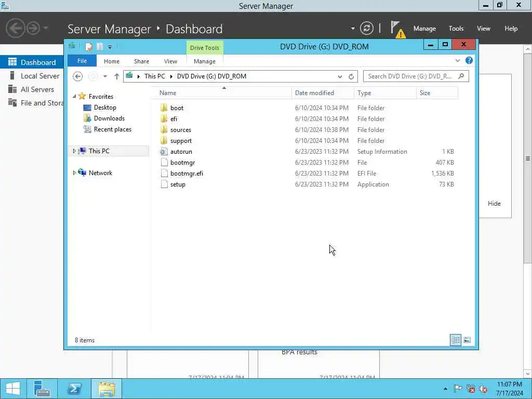Click the Explorer back arrow button

tap(78, 76)
